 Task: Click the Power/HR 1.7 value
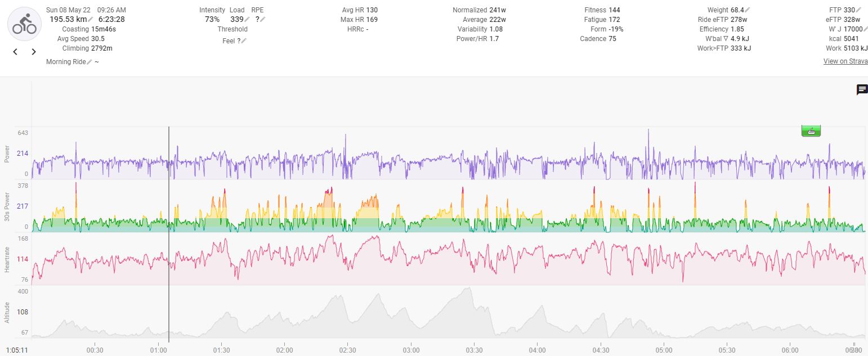494,39
